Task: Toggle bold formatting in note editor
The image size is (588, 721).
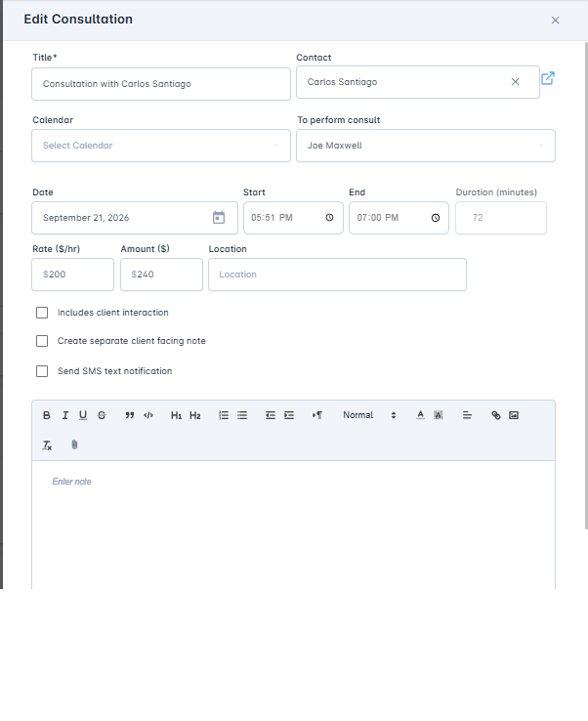Action: point(47,415)
